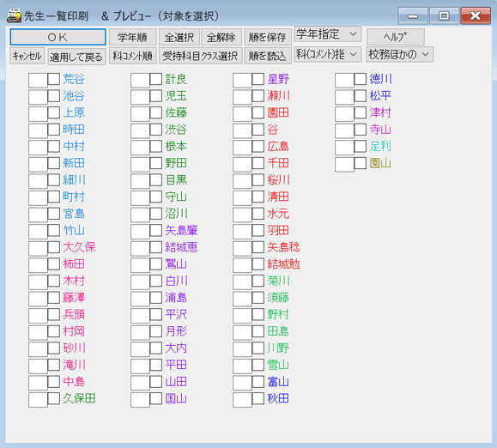
Task: Check the box for 秋田
Action: pos(258,398)
